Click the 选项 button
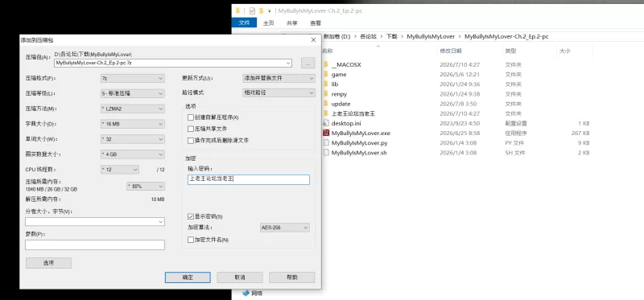The image size is (644, 300). (48, 263)
